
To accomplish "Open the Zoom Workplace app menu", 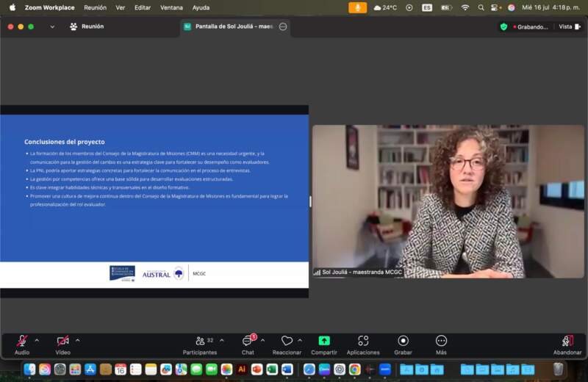I will (49, 7).
